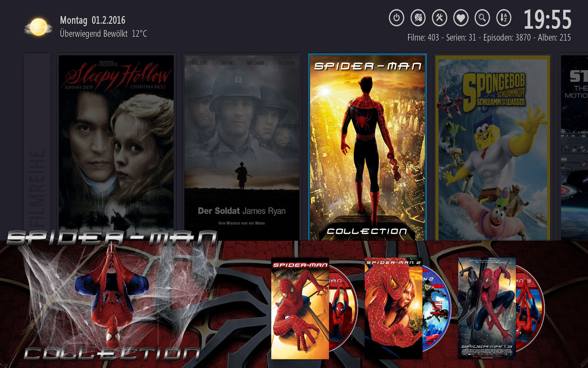
Task: Click the 19:55 clock
Action: tap(547, 20)
